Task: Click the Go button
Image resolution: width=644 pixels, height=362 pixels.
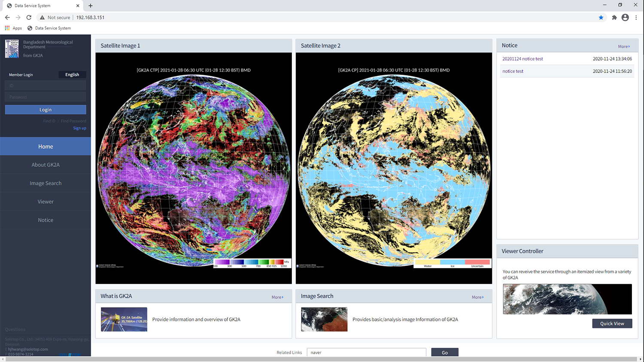Action: pos(445,352)
